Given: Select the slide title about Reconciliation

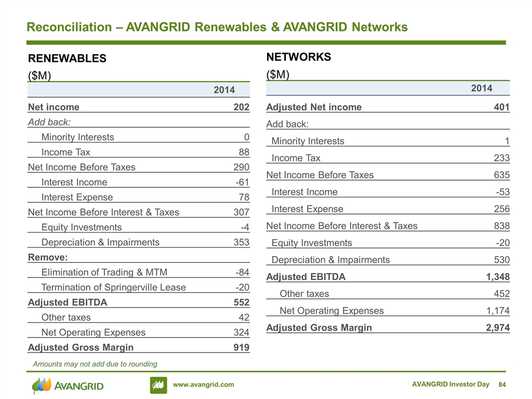Looking at the screenshot, I should [x=217, y=27].
